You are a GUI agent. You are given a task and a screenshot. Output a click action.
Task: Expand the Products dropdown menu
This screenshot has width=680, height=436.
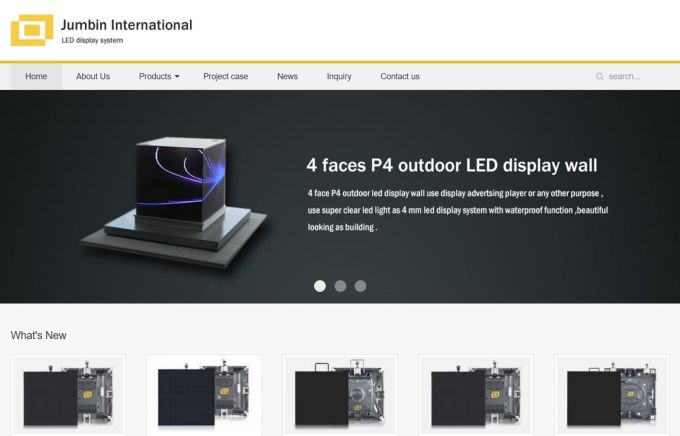click(x=159, y=77)
